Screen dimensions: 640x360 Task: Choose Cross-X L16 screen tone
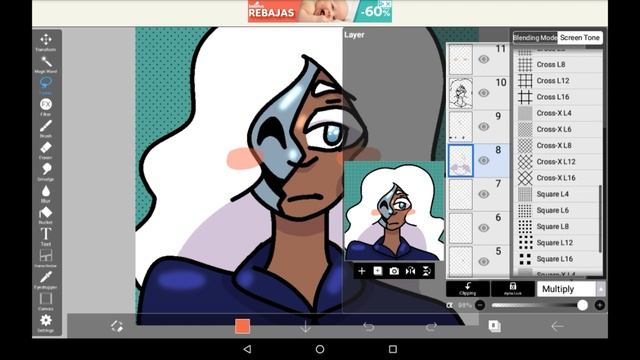point(558,178)
